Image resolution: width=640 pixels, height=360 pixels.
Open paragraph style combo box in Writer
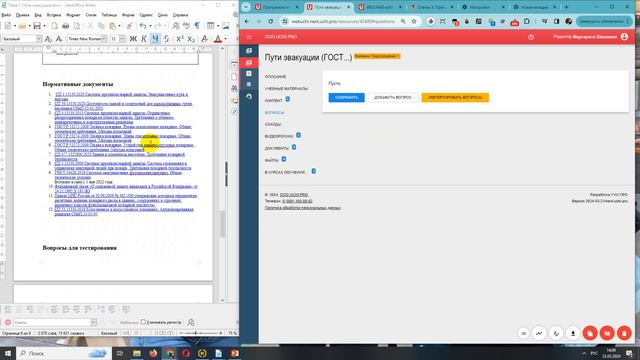click(22, 39)
